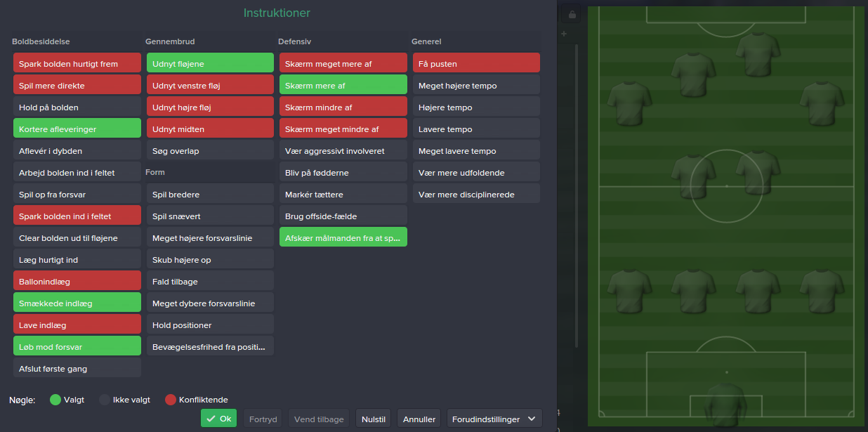Select the Spil bredere instruction
The height and width of the screenshot is (432, 868).
(210, 195)
